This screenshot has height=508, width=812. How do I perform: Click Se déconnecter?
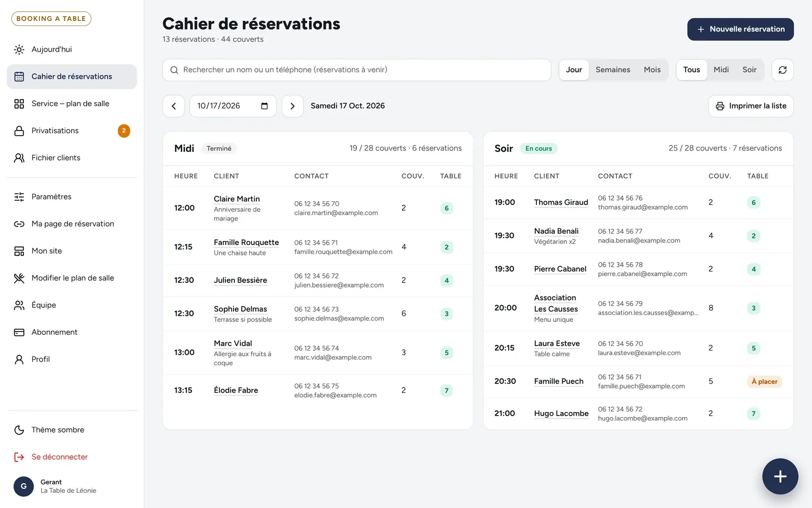pos(72,457)
